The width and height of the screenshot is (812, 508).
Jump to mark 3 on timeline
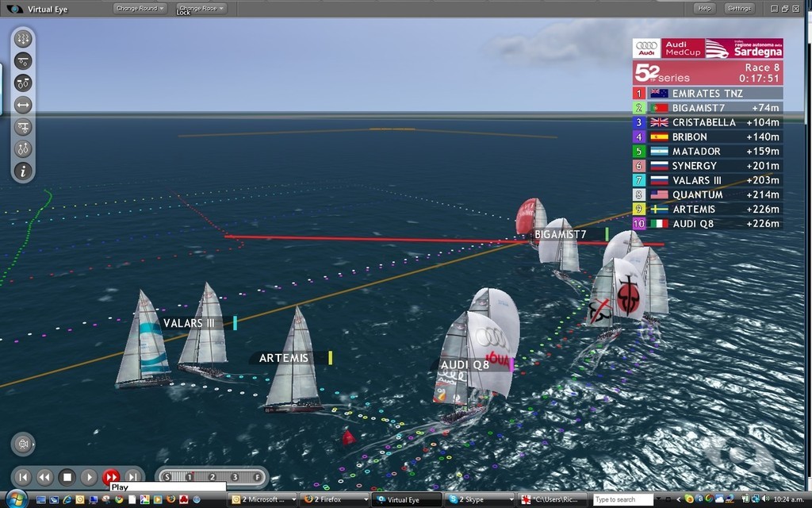click(235, 477)
